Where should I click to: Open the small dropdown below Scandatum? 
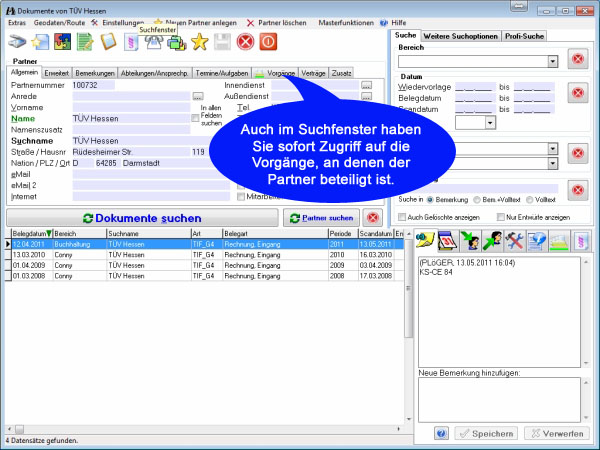point(490,123)
